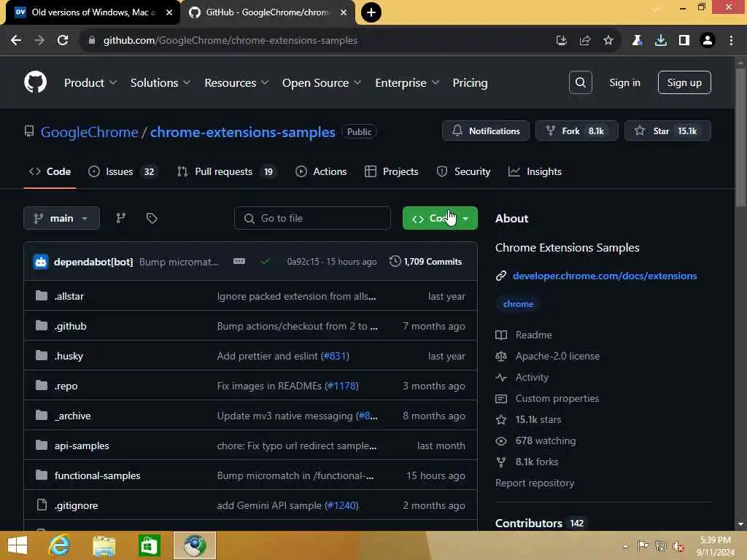The height and width of the screenshot is (560, 747).
Task: Open the Pricing link
Action: click(470, 83)
